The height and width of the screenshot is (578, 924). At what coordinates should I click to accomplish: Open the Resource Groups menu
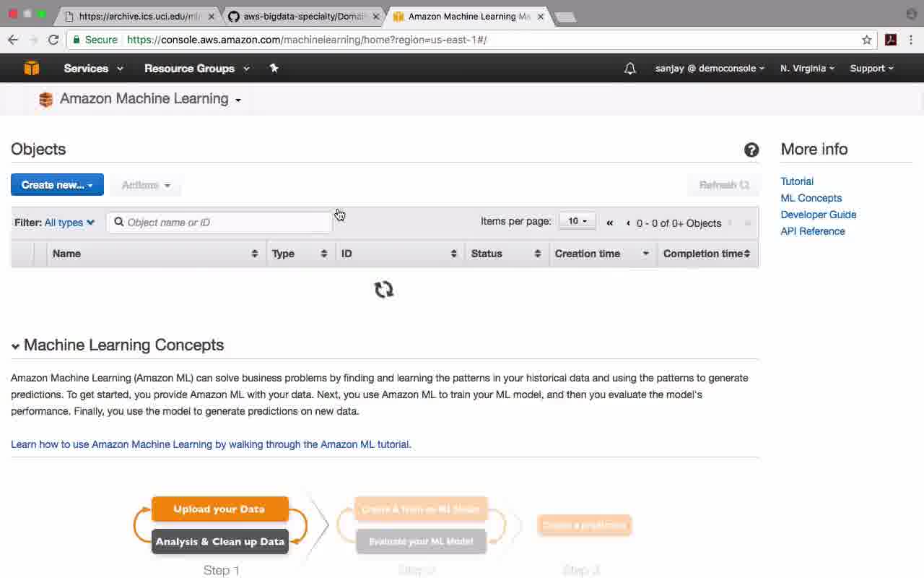(x=197, y=69)
